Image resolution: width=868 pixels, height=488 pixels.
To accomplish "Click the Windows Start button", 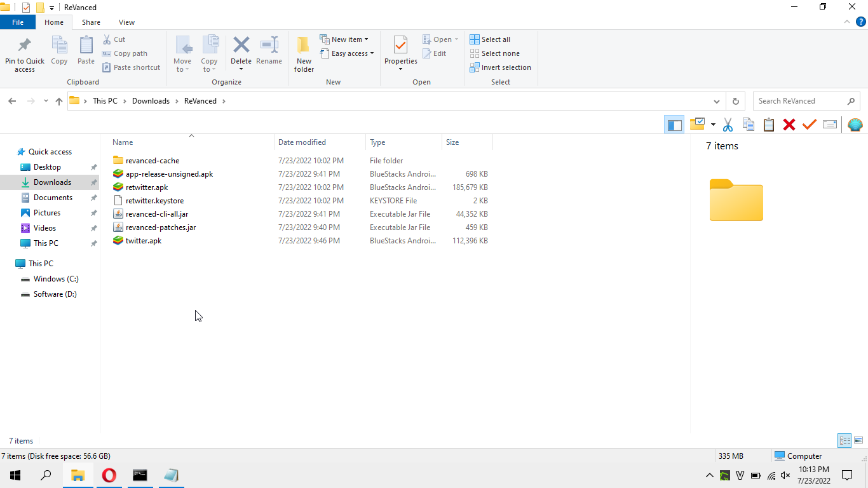I will tap(15, 475).
